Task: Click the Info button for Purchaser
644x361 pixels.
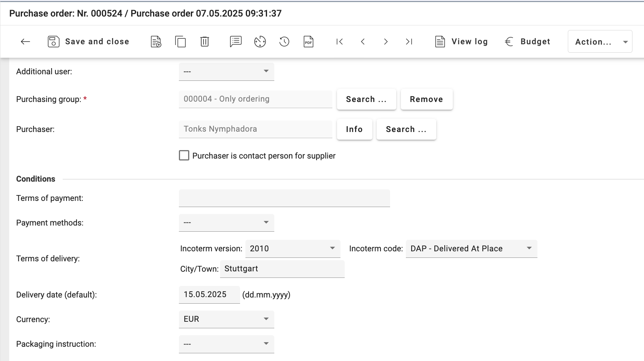Action: pos(354,129)
